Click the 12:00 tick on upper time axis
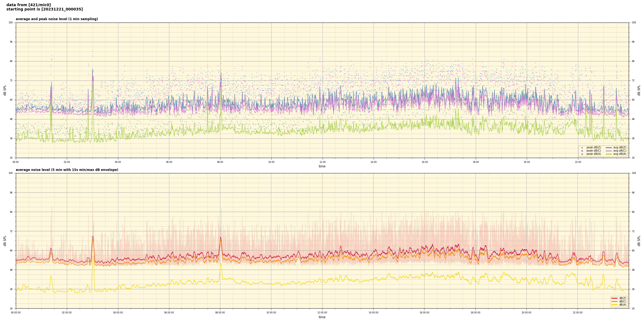Image resolution: width=644 pixels, height=322 pixels. click(322, 162)
